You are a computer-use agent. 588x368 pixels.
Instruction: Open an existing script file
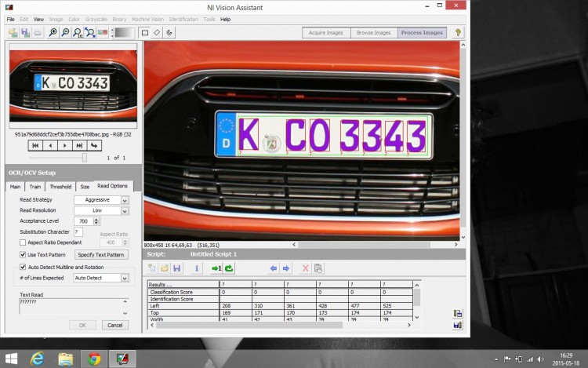[165, 268]
